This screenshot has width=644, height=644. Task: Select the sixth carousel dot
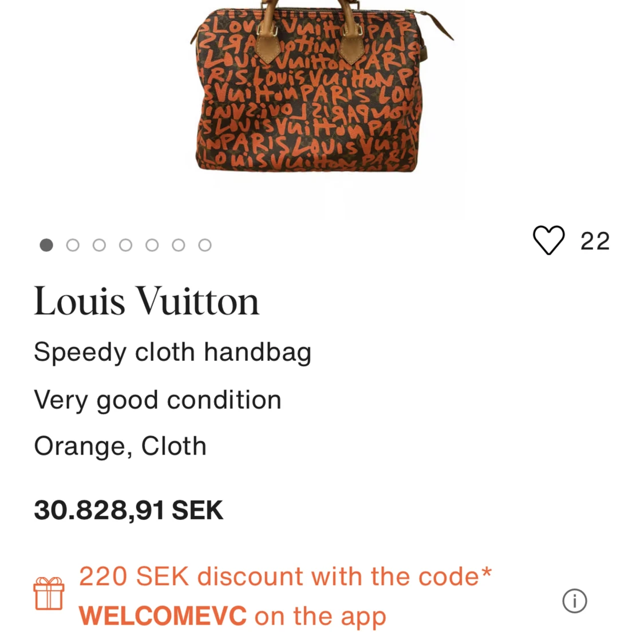tap(178, 245)
